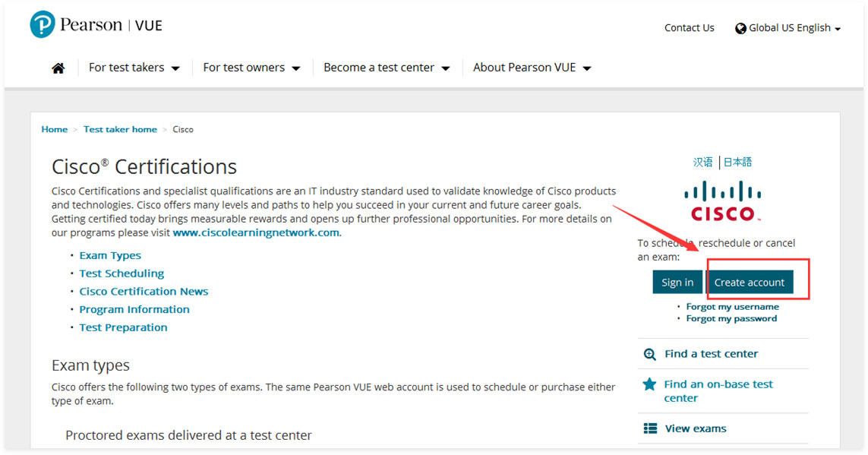Viewport: 868px width, 455px height.
Task: Click the text 'To schedule, reschedule or cancel an exam:'
Action: tap(716, 250)
